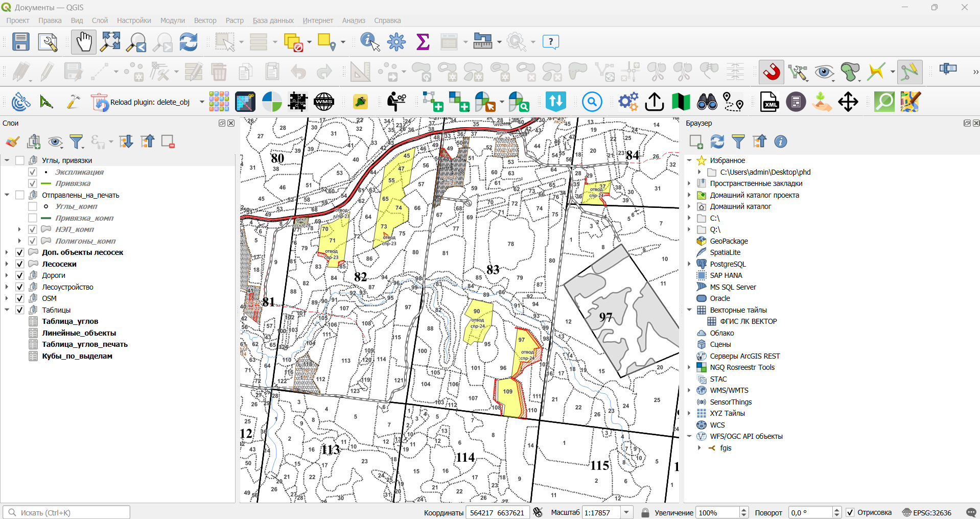
Task: Close the Слои panel
Action: click(231, 123)
